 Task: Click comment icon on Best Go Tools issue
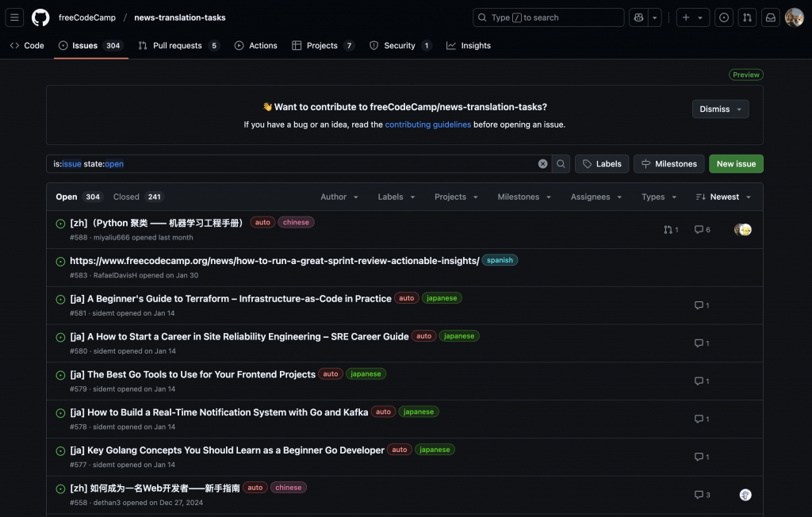click(x=702, y=381)
